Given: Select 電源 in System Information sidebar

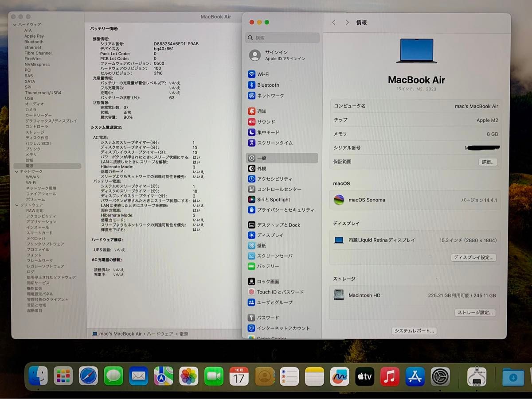Looking at the screenshot, I should click(x=47, y=166).
